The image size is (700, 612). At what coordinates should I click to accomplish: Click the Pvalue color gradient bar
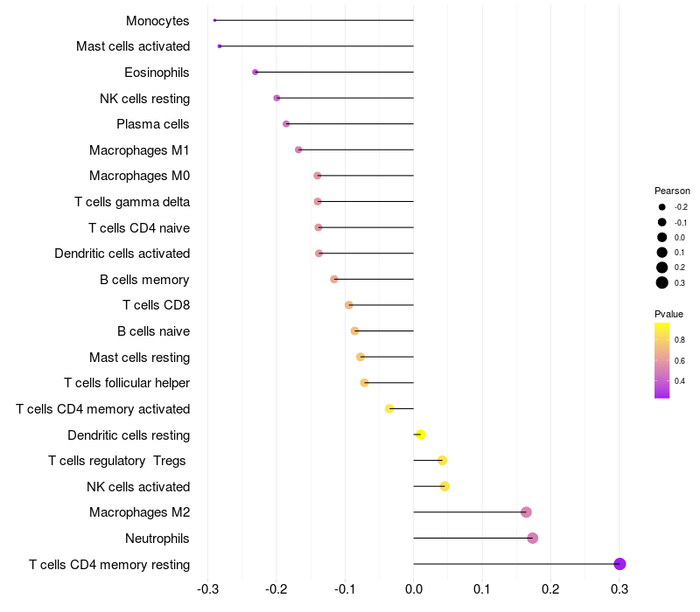[x=662, y=360]
